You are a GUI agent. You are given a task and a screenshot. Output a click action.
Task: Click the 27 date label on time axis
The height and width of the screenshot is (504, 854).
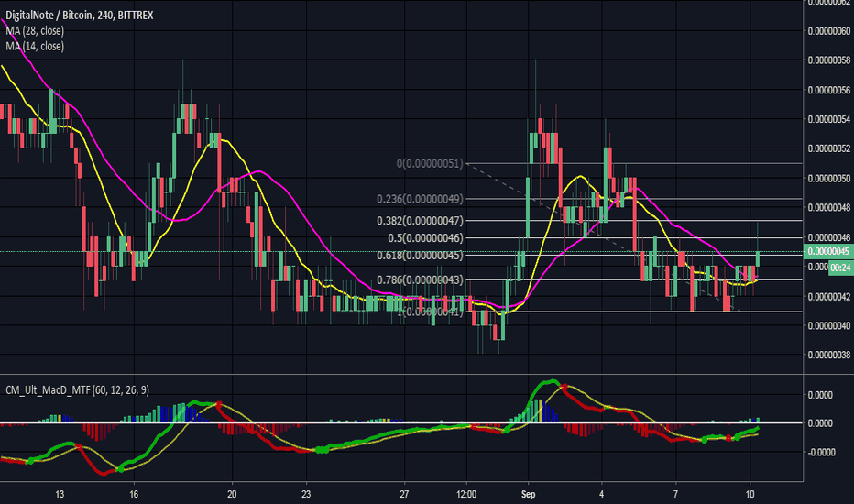coord(404,494)
